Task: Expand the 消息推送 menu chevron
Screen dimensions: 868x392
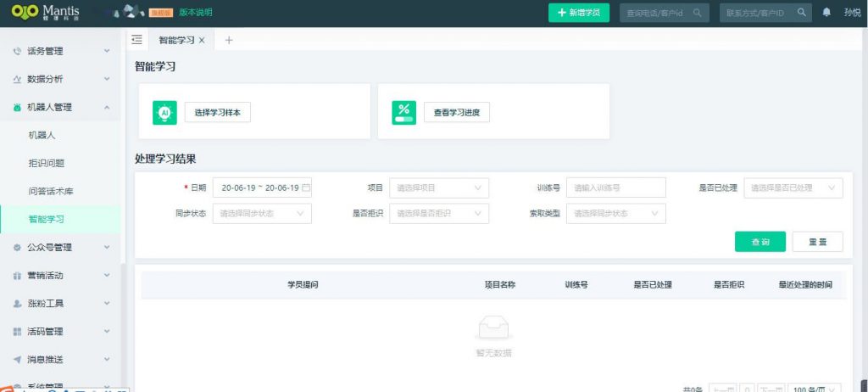Action: coord(107,359)
